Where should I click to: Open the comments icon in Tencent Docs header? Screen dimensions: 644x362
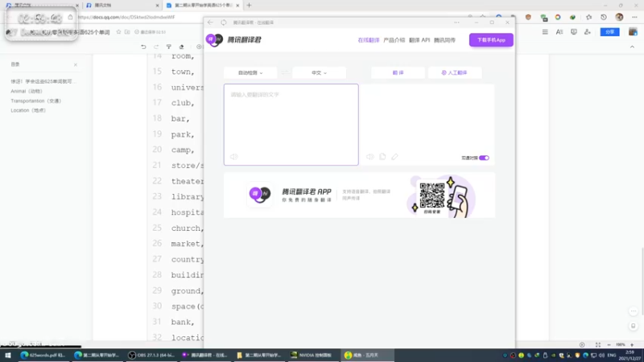(x=574, y=32)
